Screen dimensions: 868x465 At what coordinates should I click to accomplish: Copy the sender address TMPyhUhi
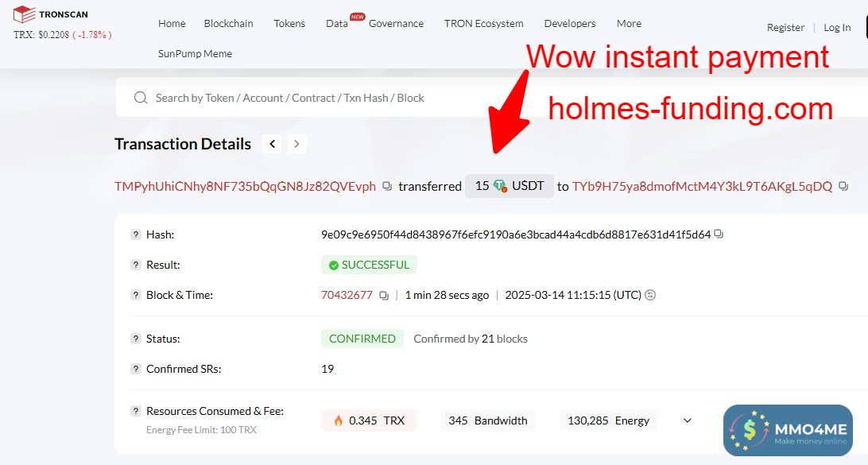pos(387,186)
